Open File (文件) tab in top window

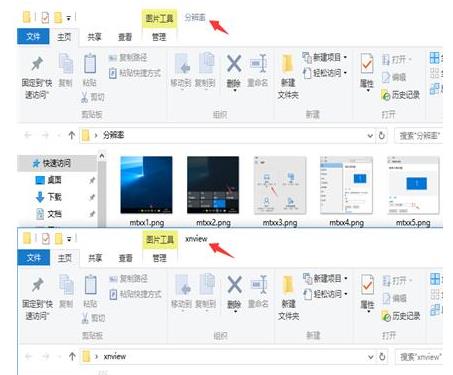(33, 36)
